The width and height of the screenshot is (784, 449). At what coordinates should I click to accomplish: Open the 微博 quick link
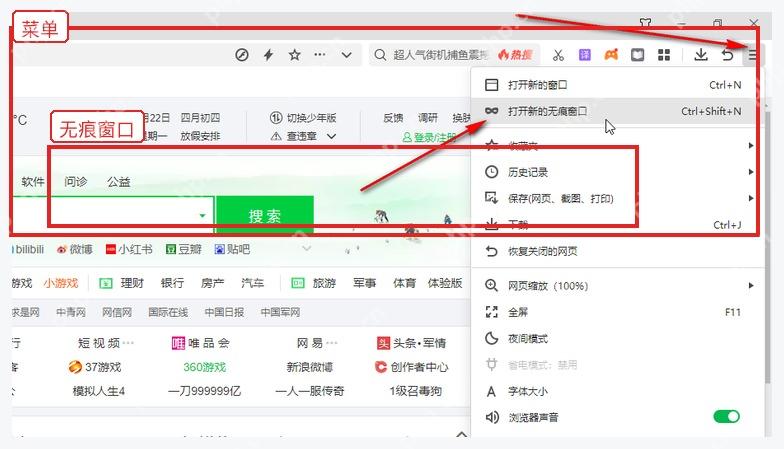click(x=75, y=250)
